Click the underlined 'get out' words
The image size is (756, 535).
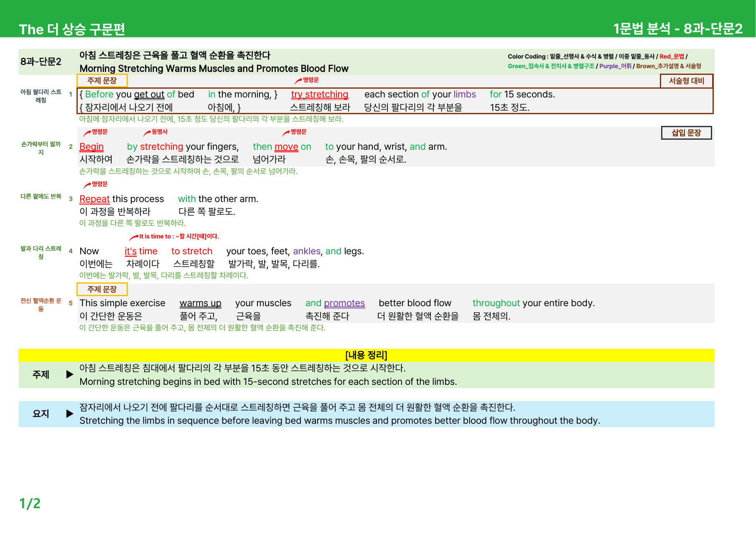point(149,95)
